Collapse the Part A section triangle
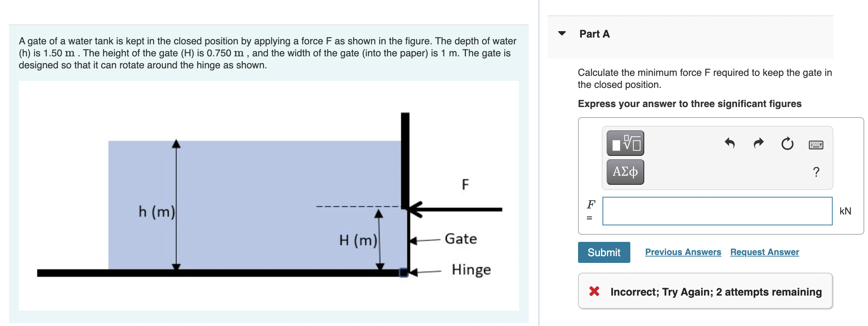The width and height of the screenshot is (868, 326). (561, 33)
